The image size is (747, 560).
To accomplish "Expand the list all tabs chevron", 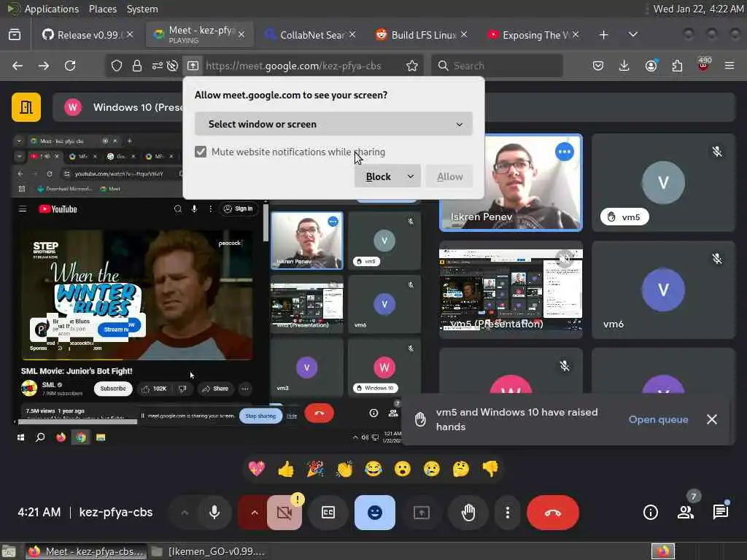I will pyautogui.click(x=632, y=35).
